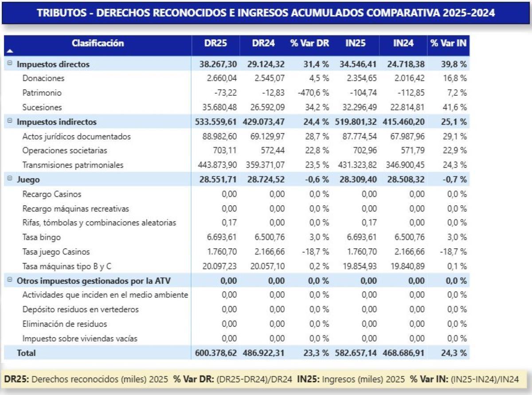
Task: Collapse the Impuestos directos group
Action: click(x=10, y=64)
